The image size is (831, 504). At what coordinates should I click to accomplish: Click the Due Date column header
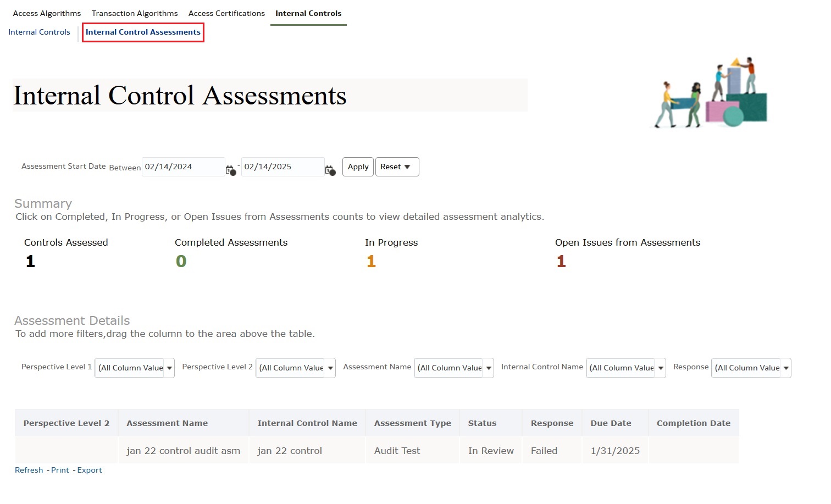pos(616,423)
